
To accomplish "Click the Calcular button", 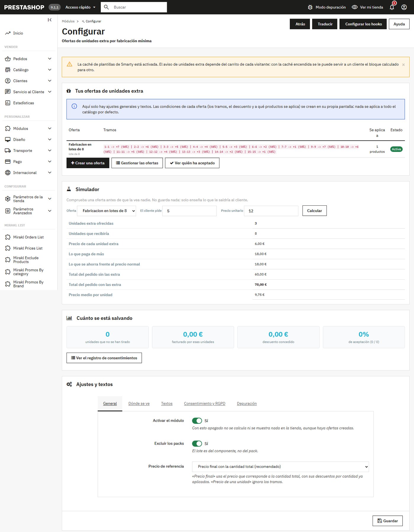I will click(315, 211).
